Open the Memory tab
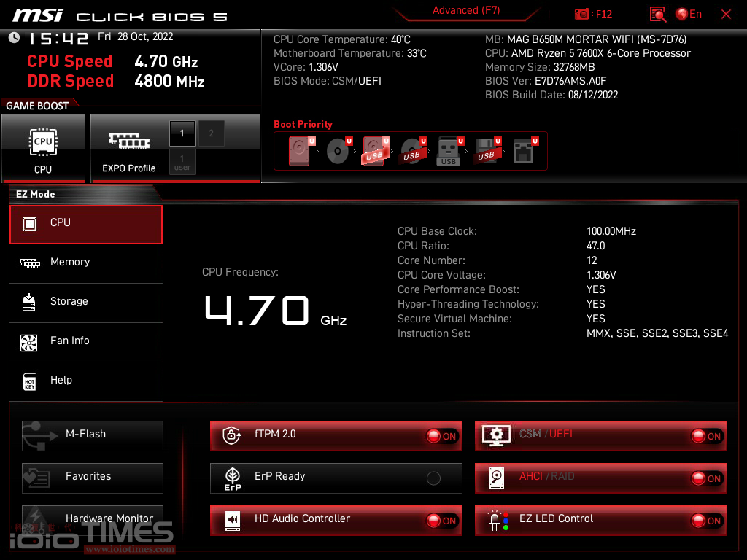Screen dimensions: 747x560 pyautogui.click(x=86, y=263)
